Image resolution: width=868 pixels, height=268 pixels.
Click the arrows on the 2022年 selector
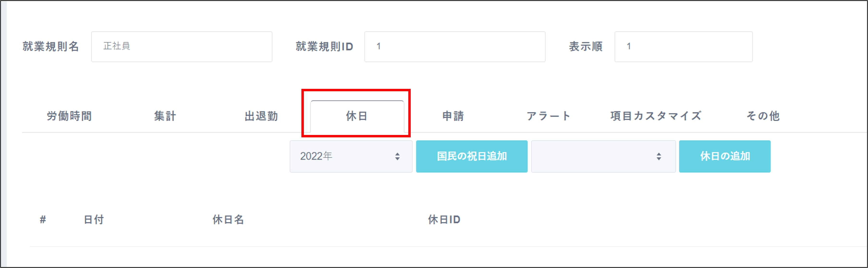pos(397,156)
